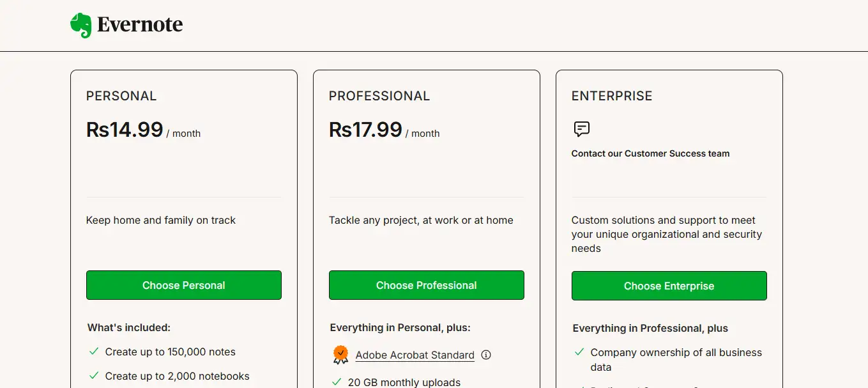Click the speech bubble icon in Enterprise card

[581, 128]
